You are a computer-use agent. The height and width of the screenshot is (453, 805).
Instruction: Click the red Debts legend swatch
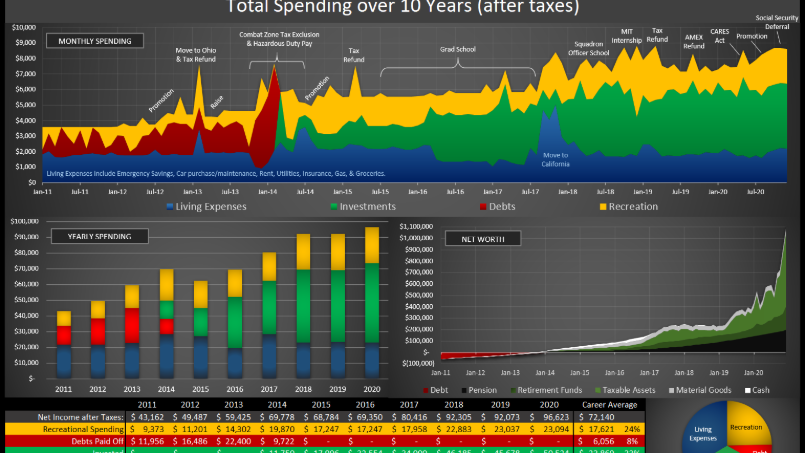[x=483, y=207]
